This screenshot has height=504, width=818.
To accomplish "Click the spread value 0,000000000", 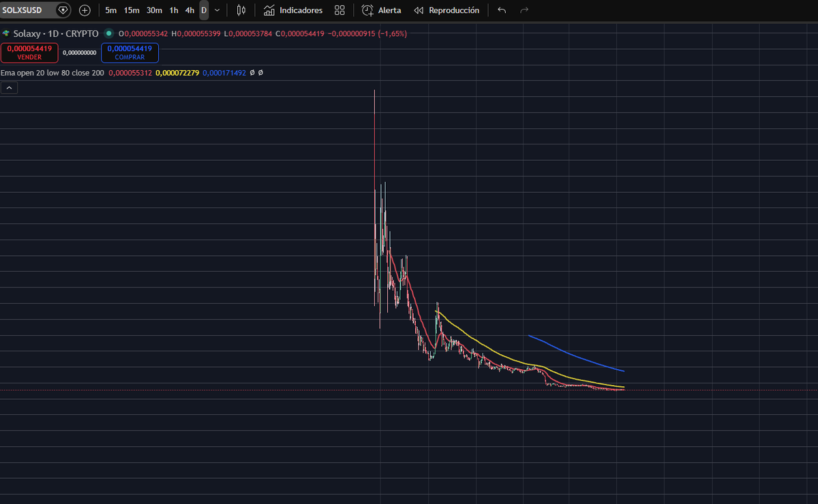I will point(80,52).
